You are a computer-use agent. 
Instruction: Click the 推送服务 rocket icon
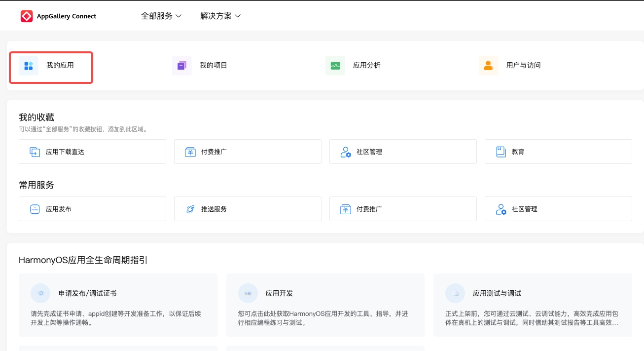(x=190, y=209)
